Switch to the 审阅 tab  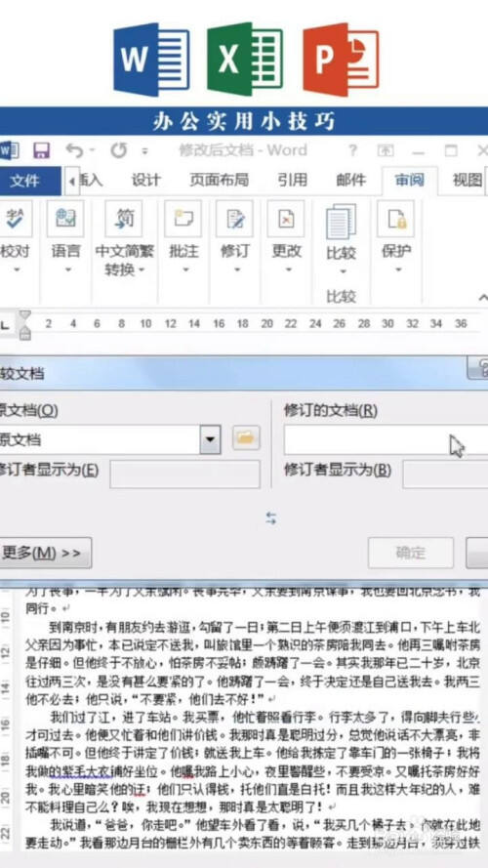(x=410, y=180)
